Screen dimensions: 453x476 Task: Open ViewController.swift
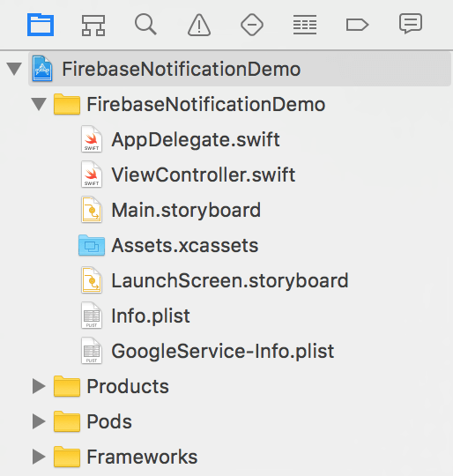[204, 175]
